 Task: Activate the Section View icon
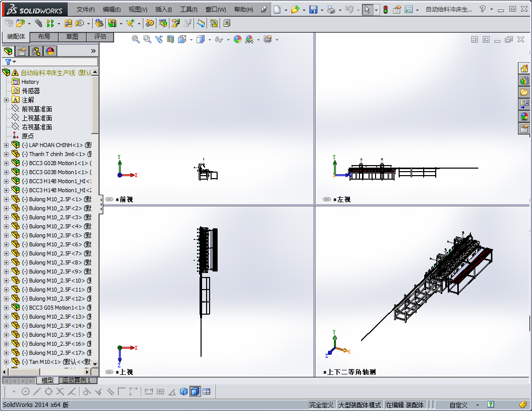[170, 40]
